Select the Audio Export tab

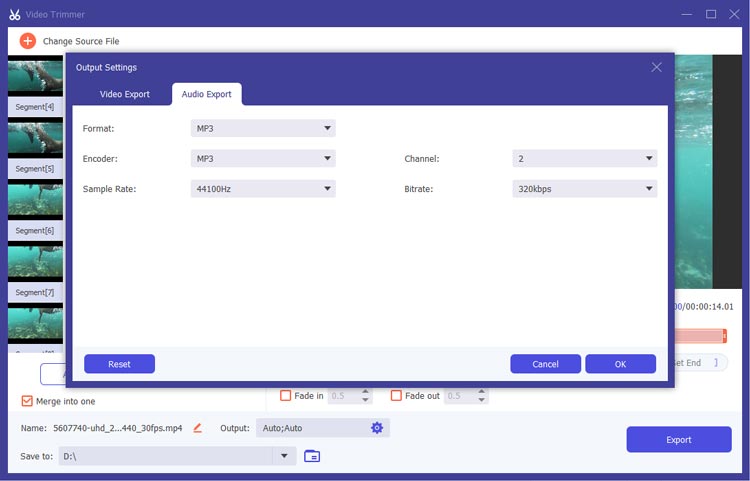click(206, 94)
